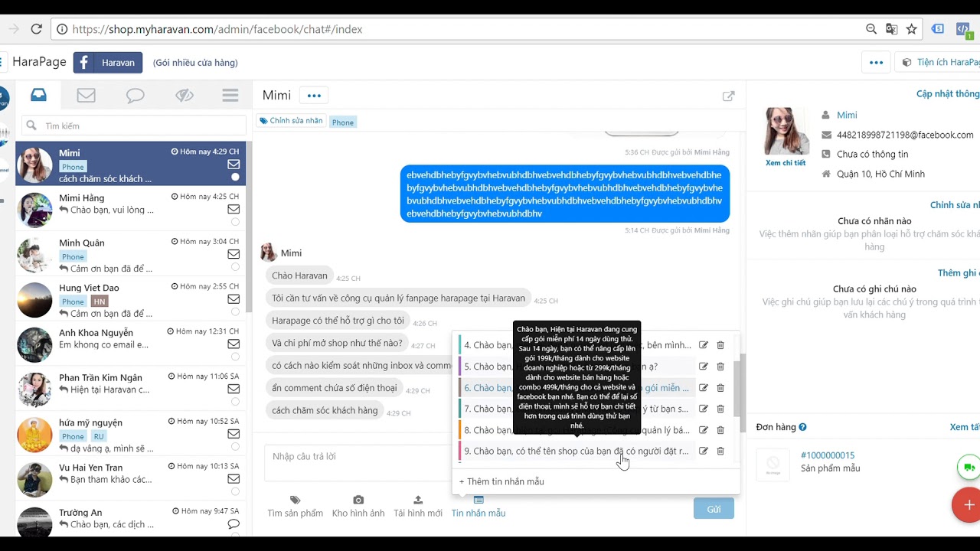Edit template message 8

(x=704, y=430)
